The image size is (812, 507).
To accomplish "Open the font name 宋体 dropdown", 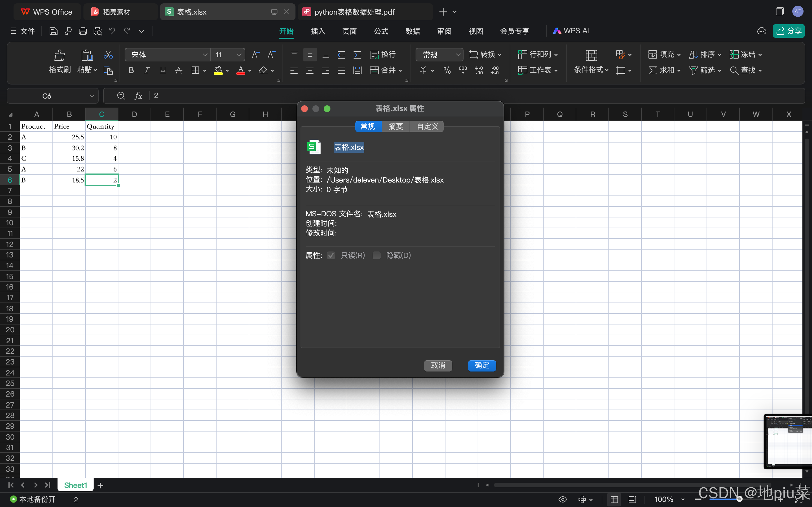I will [205, 55].
